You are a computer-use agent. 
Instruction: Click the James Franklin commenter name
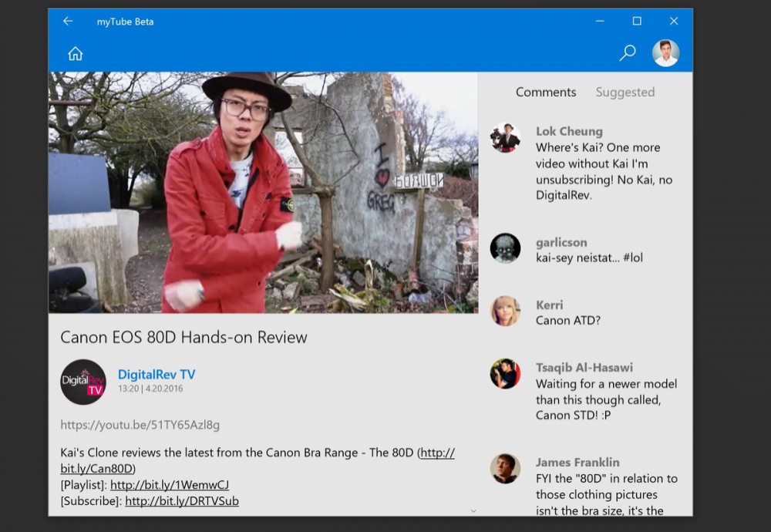[x=577, y=463]
